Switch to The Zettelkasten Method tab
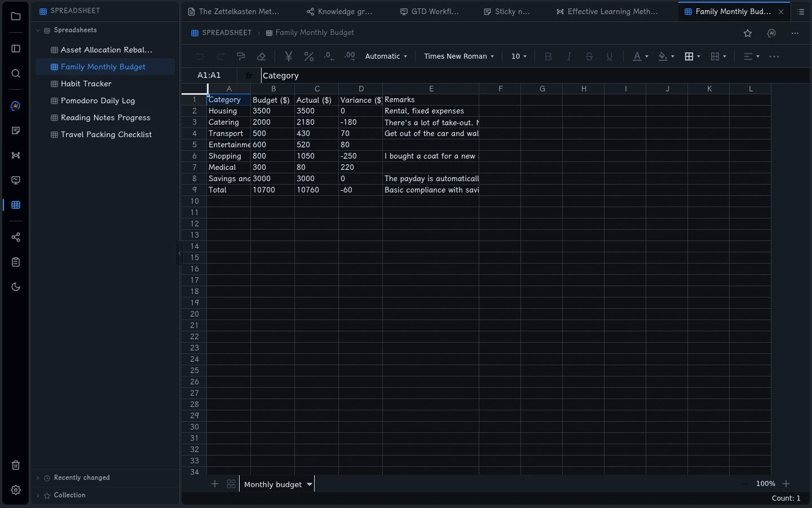This screenshot has width=812, height=508. [x=233, y=12]
